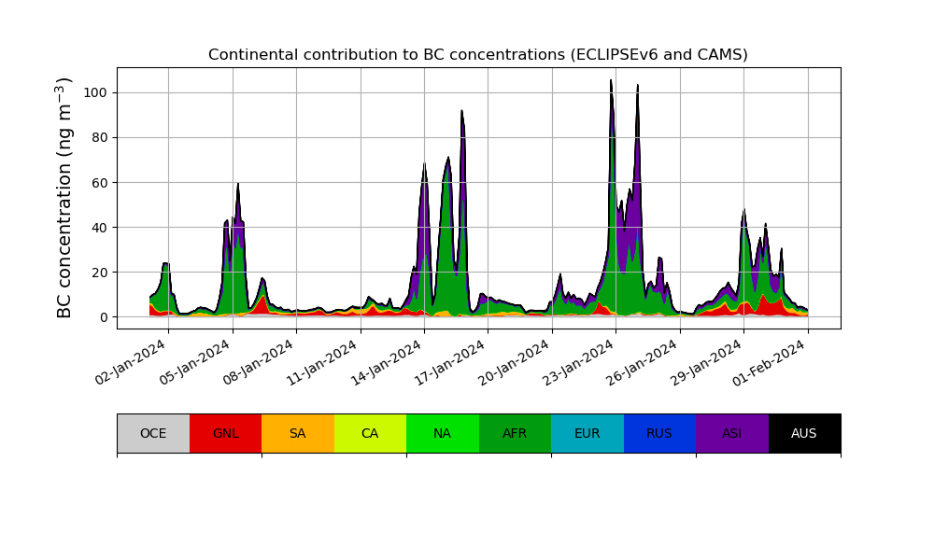The image size is (934, 560).
Task: Pick the black AUS legend segment
Action: point(804,433)
